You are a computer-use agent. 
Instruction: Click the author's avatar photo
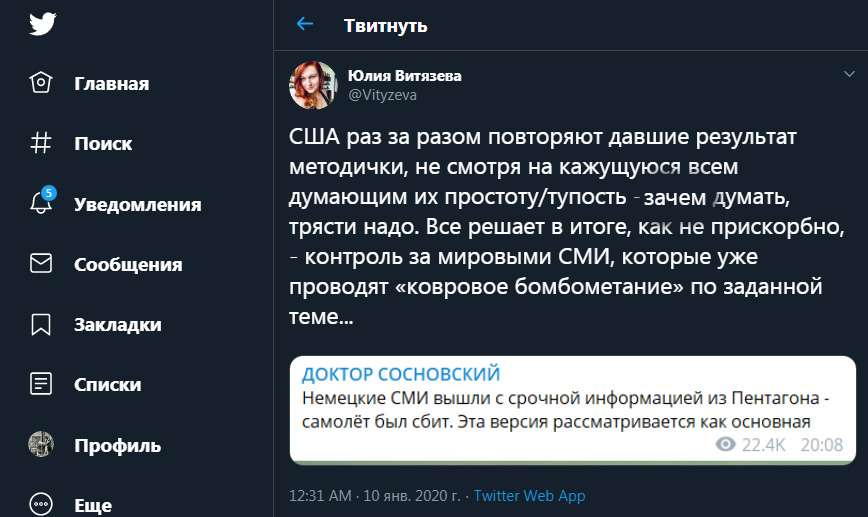(313, 85)
